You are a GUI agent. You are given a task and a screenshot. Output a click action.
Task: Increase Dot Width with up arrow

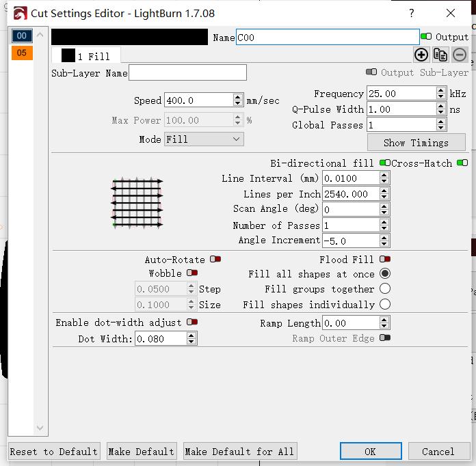click(191, 335)
